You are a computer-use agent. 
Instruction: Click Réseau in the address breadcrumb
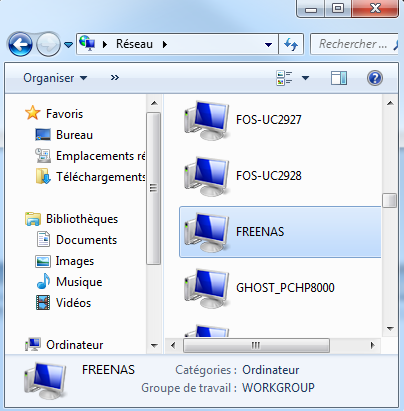point(134,44)
